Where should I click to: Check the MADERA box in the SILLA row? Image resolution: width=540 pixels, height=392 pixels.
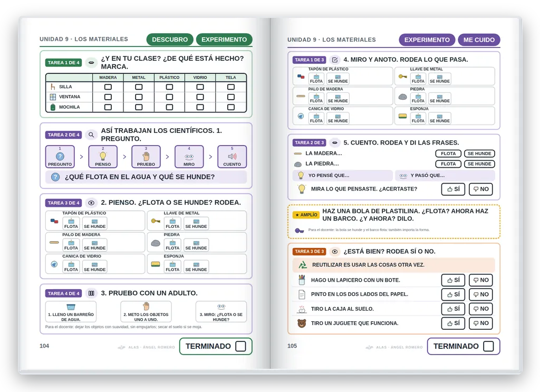pyautogui.click(x=108, y=87)
